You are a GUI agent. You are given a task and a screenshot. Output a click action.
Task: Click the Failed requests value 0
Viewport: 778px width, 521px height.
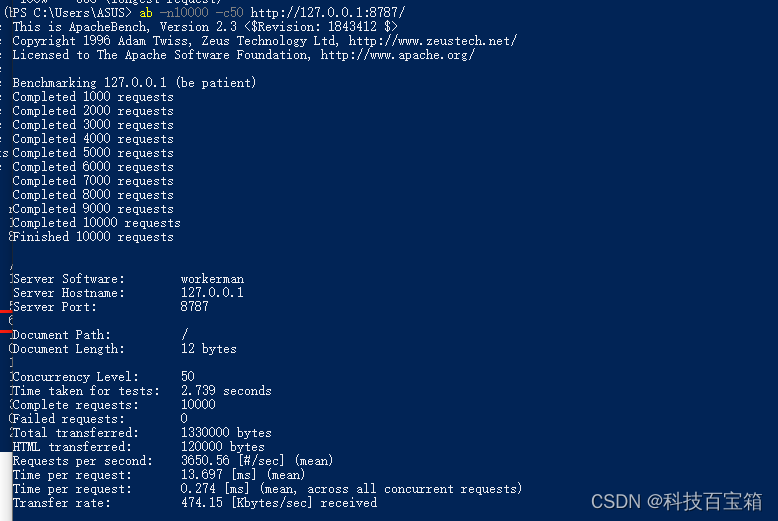[184, 419]
